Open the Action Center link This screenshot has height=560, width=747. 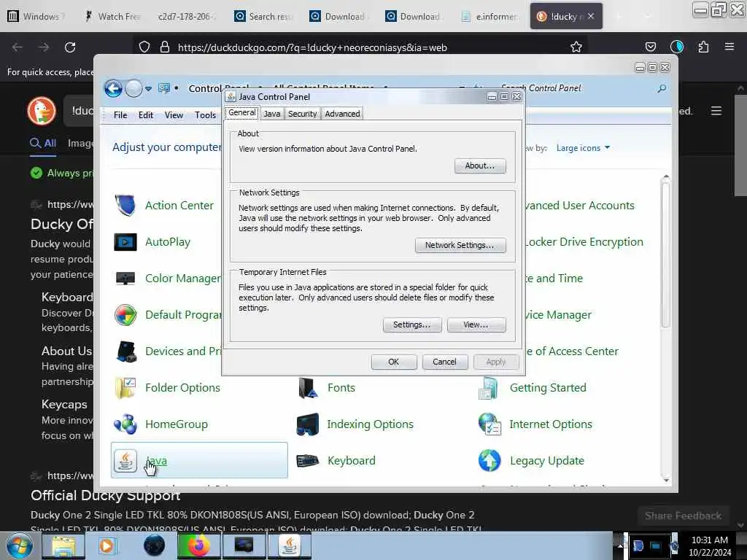[x=179, y=205]
